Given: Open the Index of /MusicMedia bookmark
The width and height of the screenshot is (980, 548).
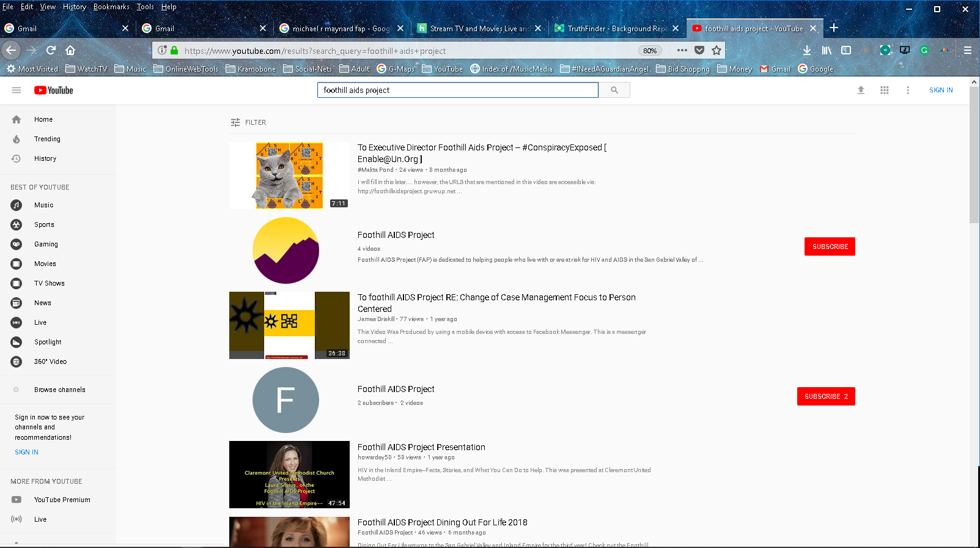Looking at the screenshot, I should coord(511,69).
